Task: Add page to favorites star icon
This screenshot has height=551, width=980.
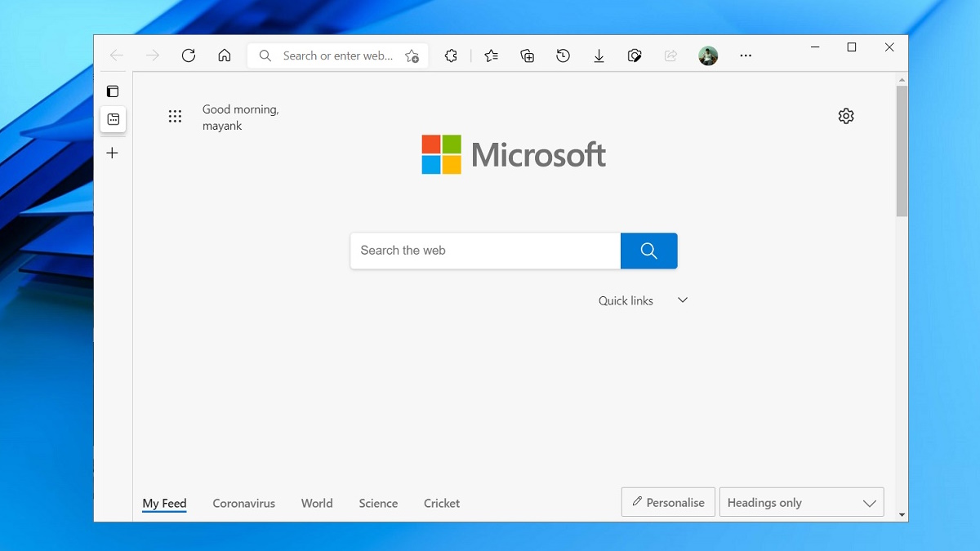Action: 412,56
